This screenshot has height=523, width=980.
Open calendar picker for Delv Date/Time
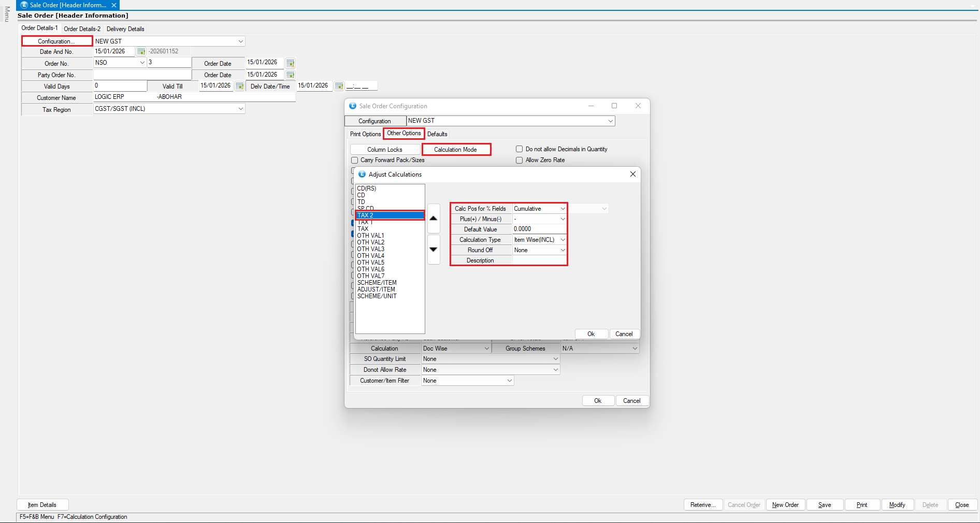pyautogui.click(x=339, y=86)
